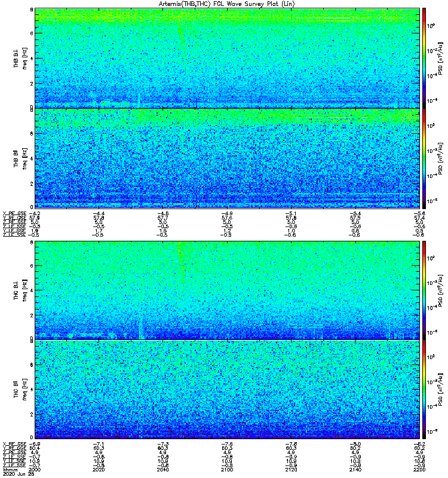Click the '-7.3' X_RE_GSE value
The image size is (448, 478).
pos(162,444)
